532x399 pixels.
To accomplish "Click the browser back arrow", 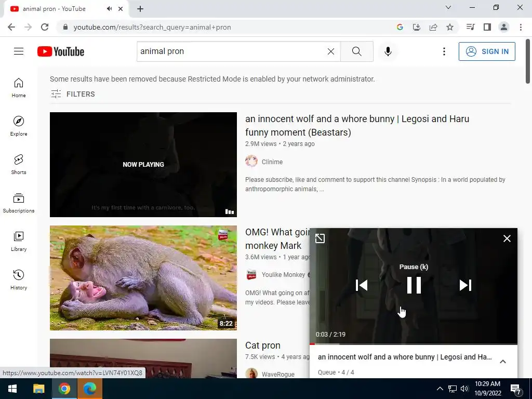I will [11, 27].
